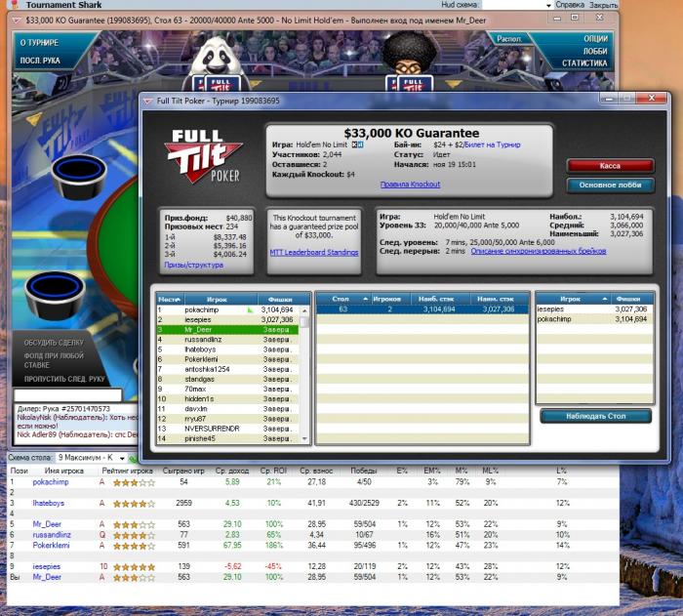Viewport: 683px width, 616px height.
Task: Open the Правила Knockout link
Action: (410, 185)
